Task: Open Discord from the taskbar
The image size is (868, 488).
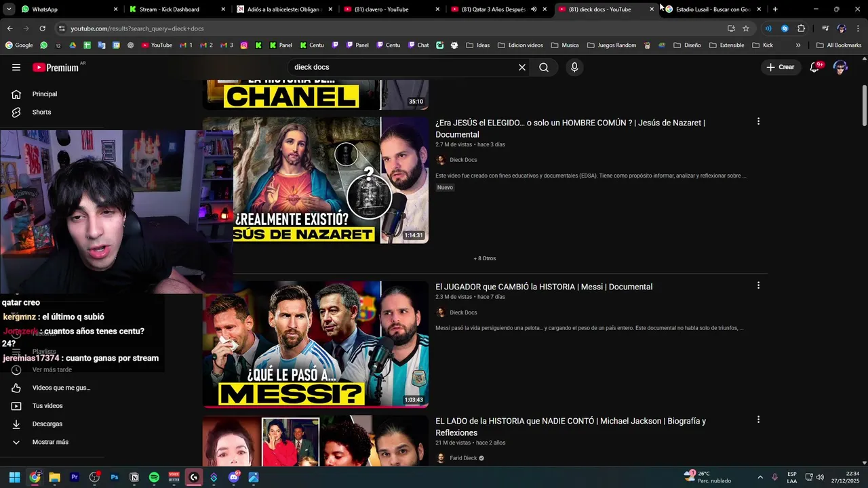Action: (234, 477)
